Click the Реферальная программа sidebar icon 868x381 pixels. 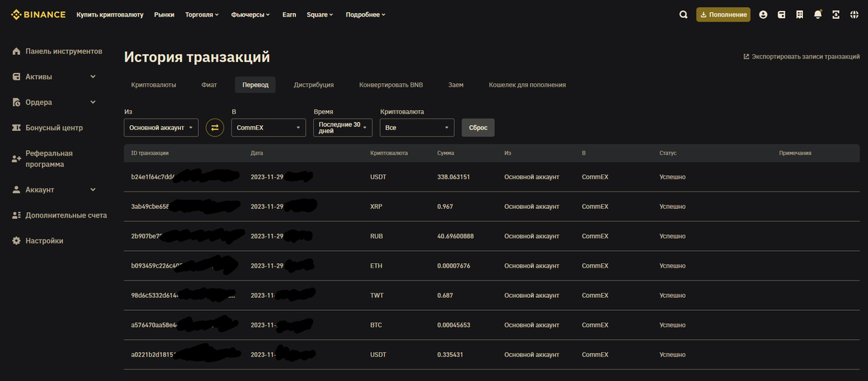17,158
